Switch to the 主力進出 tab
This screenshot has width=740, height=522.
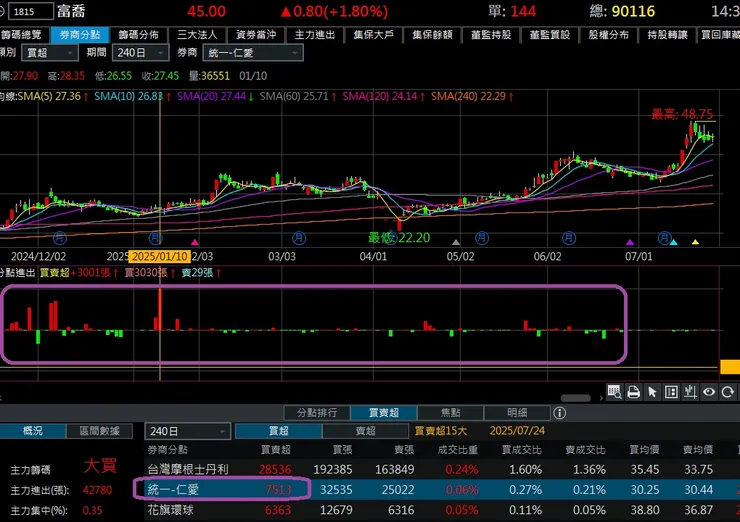(315, 34)
